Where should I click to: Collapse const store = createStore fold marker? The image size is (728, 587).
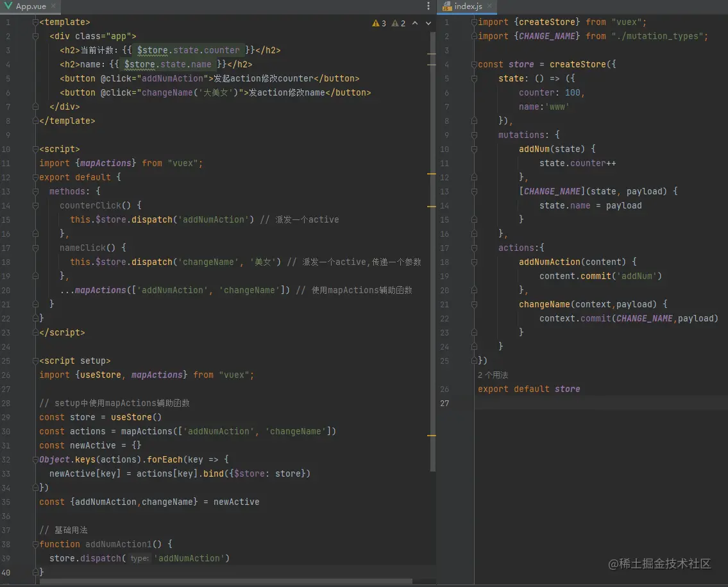pyautogui.click(x=474, y=65)
